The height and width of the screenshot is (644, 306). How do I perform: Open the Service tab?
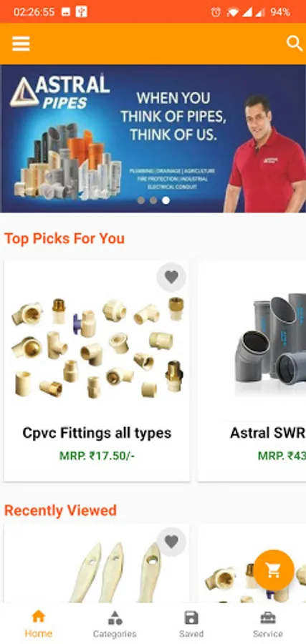(268, 623)
